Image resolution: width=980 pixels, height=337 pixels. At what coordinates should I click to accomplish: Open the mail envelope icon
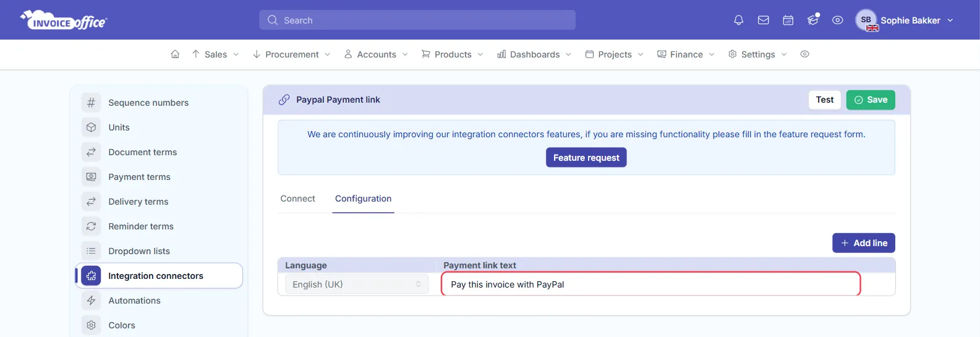(763, 20)
